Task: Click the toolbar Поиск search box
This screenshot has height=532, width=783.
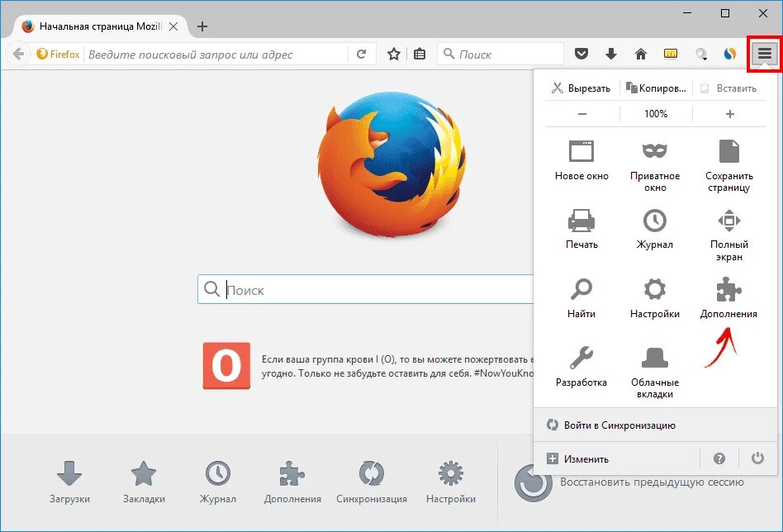Action: click(x=501, y=54)
